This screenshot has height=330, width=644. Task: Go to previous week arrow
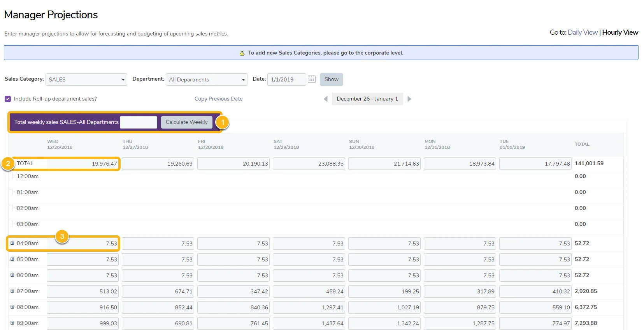pyautogui.click(x=326, y=99)
